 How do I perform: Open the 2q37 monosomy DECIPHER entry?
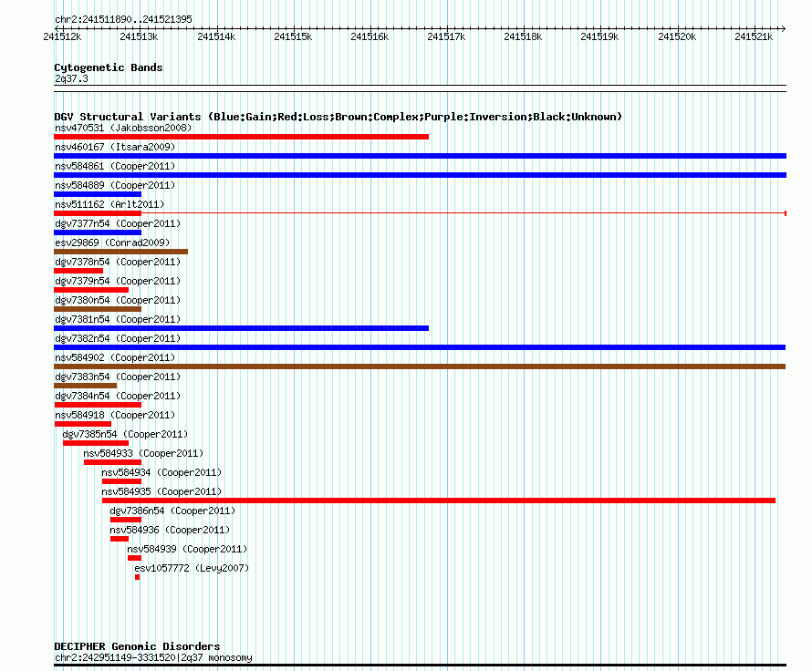pyautogui.click(x=153, y=657)
